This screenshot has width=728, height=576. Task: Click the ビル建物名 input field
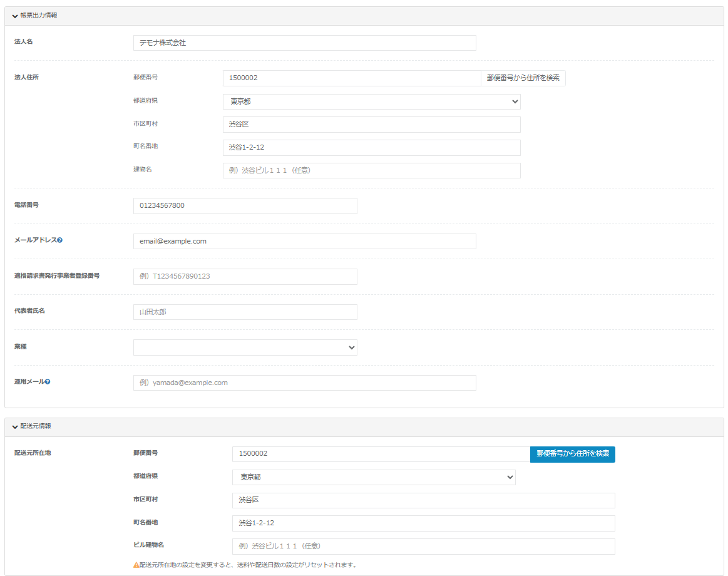click(423, 547)
